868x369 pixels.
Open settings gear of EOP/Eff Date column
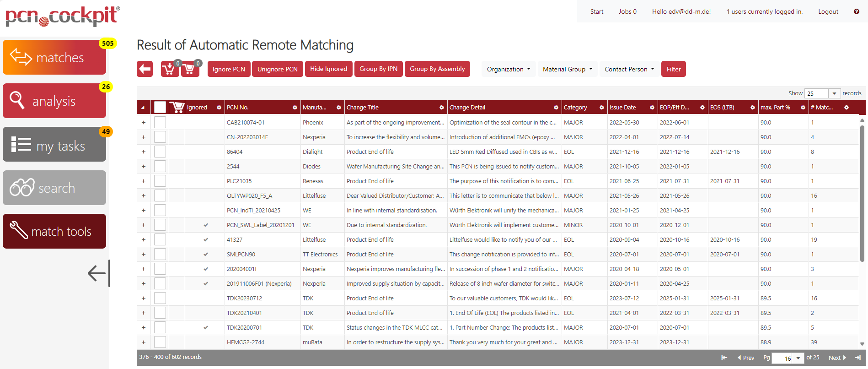click(x=702, y=108)
